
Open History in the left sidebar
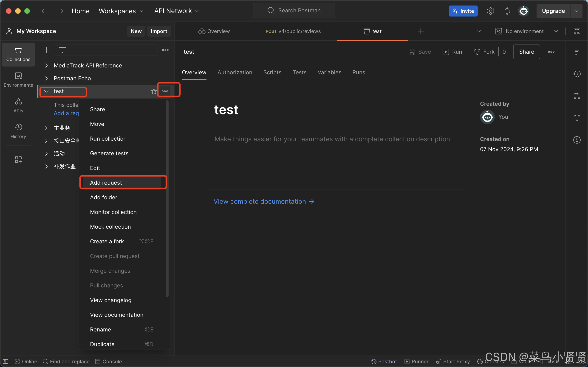point(18,131)
